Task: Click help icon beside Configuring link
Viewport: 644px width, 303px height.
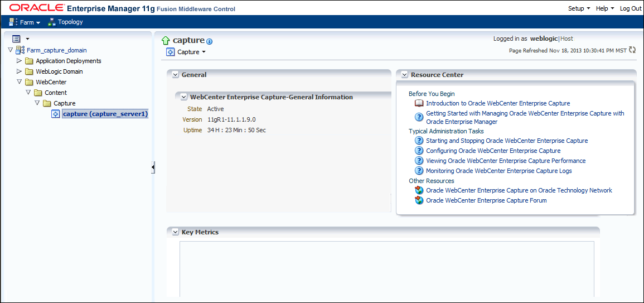Action: click(419, 151)
